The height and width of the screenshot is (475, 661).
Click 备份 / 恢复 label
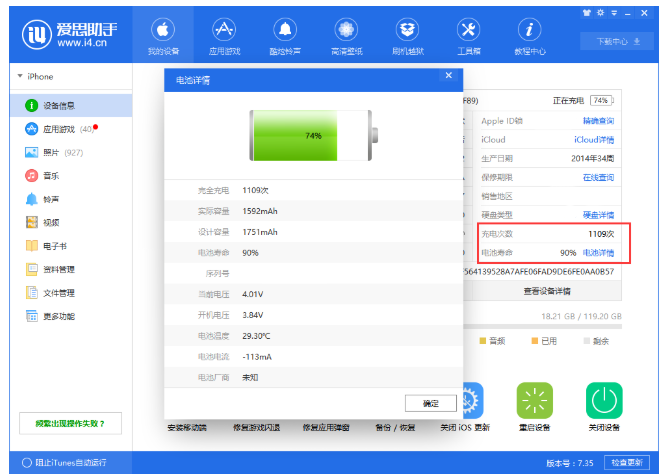[395, 428]
